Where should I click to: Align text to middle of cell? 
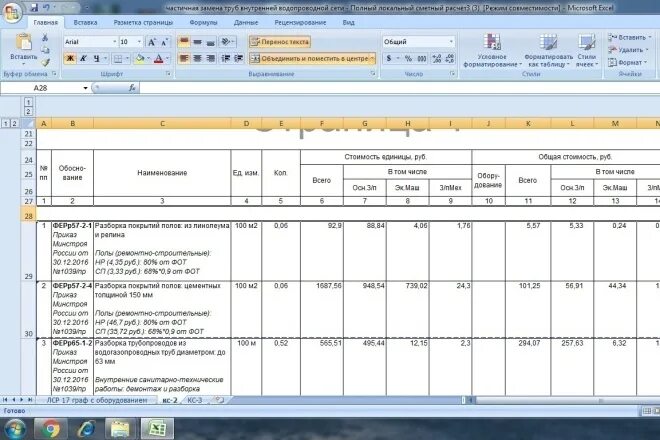tap(197, 42)
